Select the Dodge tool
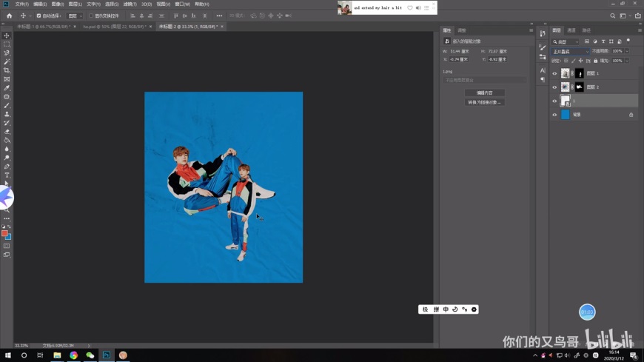The image size is (644, 362). tap(7, 158)
